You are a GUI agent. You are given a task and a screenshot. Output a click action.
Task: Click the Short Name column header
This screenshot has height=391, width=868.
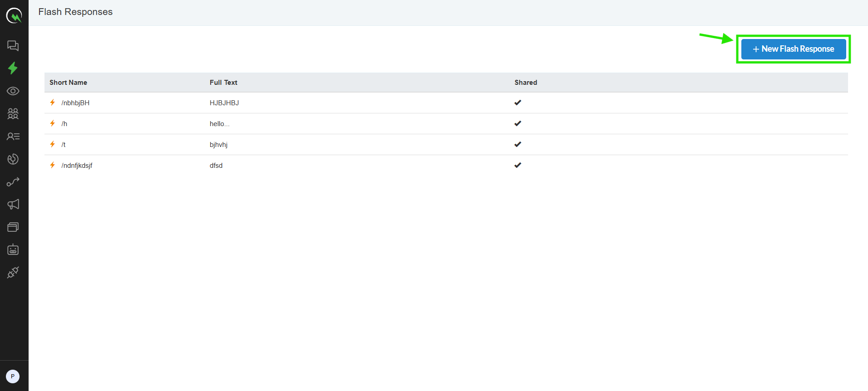[x=68, y=83]
